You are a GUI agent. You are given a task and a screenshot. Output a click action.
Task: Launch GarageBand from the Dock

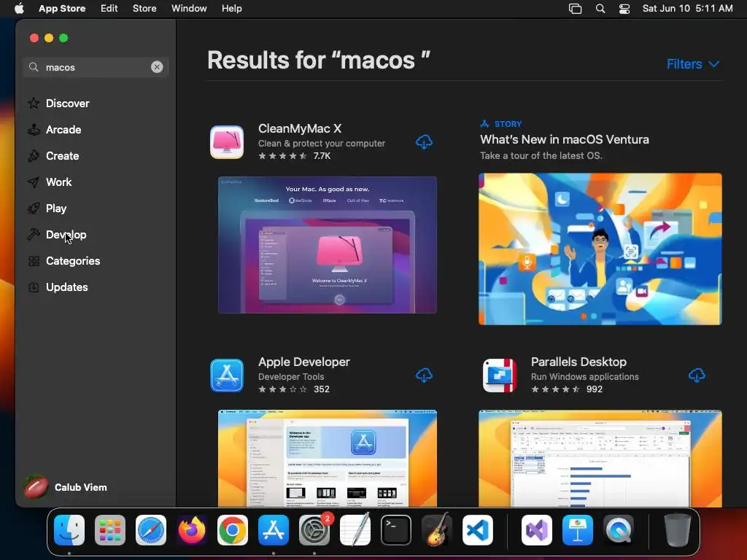437,530
